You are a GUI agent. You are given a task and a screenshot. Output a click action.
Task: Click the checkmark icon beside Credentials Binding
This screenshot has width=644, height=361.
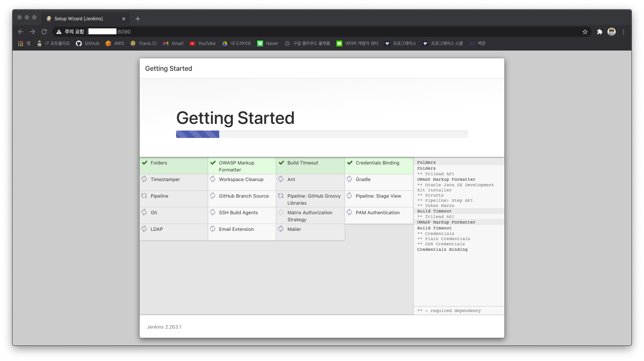(x=350, y=163)
